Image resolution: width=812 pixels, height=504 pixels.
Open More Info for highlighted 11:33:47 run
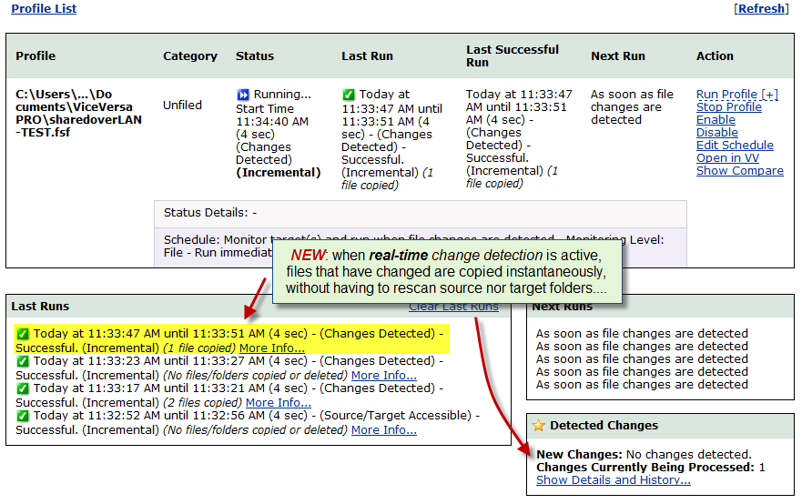coord(272,348)
